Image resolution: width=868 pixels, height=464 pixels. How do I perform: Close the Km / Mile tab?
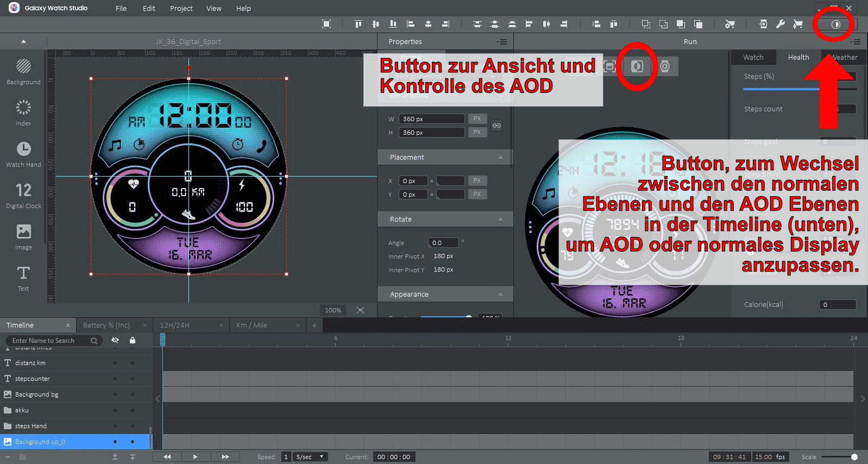click(298, 325)
